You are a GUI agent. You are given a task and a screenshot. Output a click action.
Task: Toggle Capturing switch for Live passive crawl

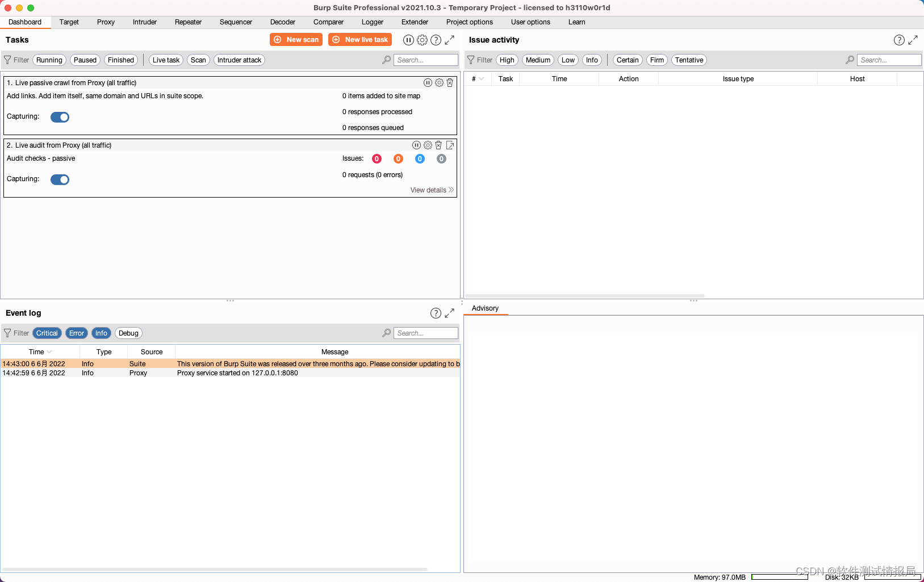pyautogui.click(x=60, y=117)
